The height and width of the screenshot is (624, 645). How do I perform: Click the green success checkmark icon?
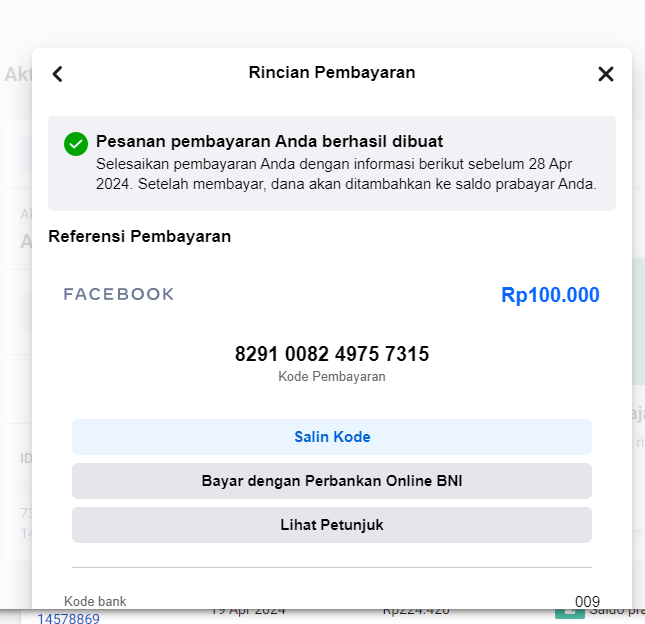[76, 144]
